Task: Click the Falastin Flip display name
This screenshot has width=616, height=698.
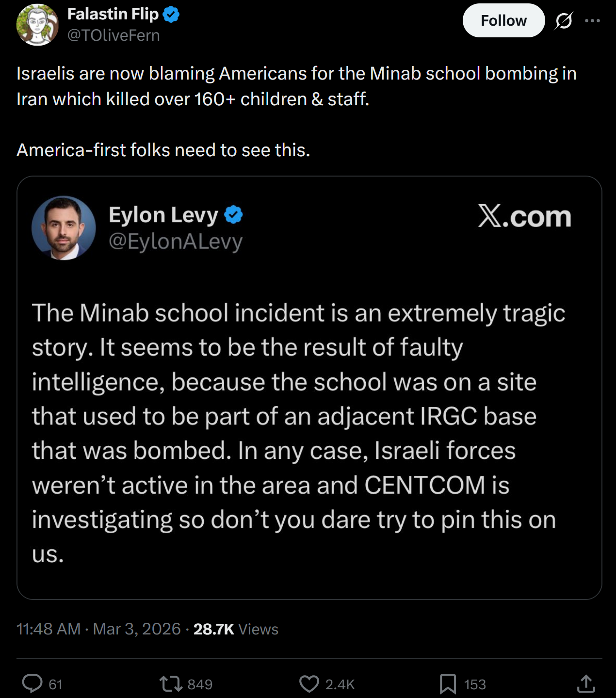Action: pos(113,15)
